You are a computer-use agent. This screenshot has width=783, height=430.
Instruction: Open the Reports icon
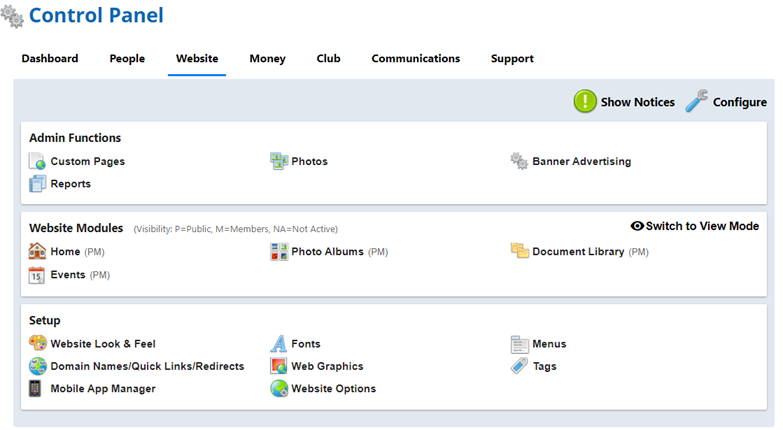coord(37,184)
